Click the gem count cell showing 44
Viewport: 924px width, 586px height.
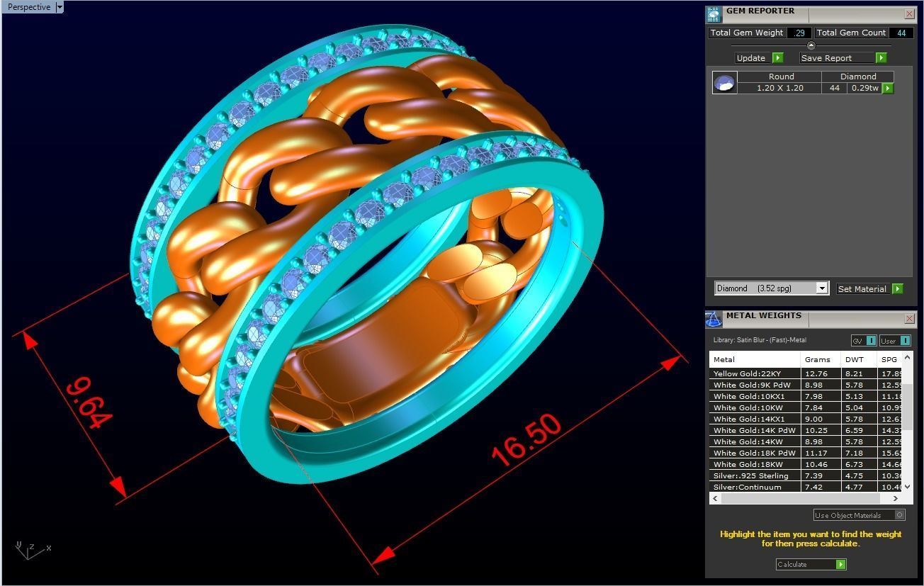click(x=835, y=88)
